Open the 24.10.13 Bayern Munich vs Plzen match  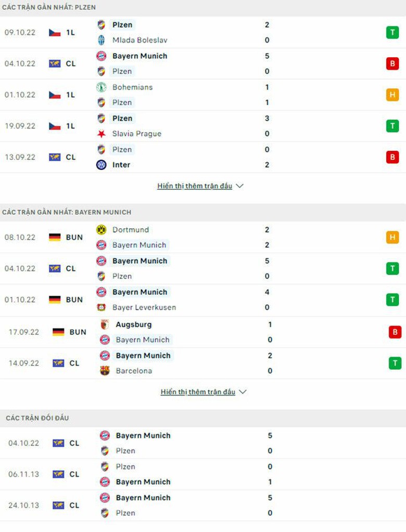pos(143,505)
